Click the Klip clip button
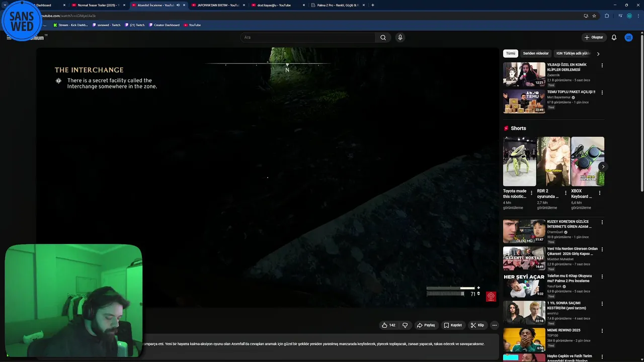Image resolution: width=644 pixels, height=362 pixels. point(477,325)
